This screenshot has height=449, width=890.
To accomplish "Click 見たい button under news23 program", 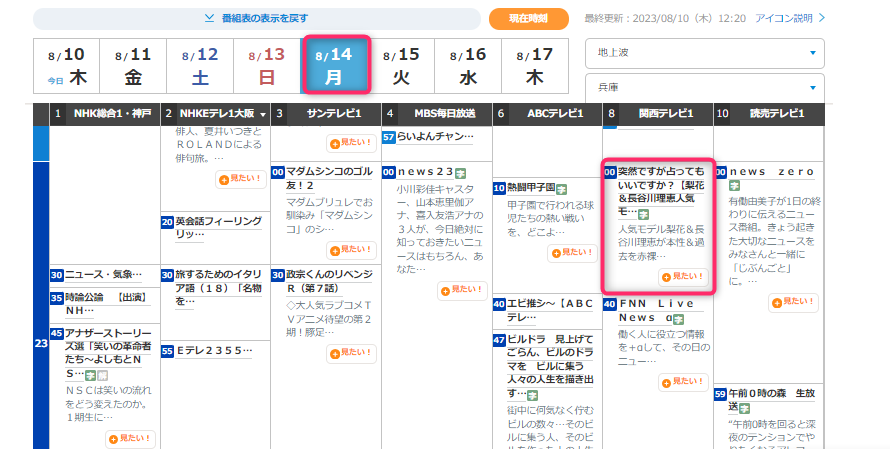I will pyautogui.click(x=461, y=291).
